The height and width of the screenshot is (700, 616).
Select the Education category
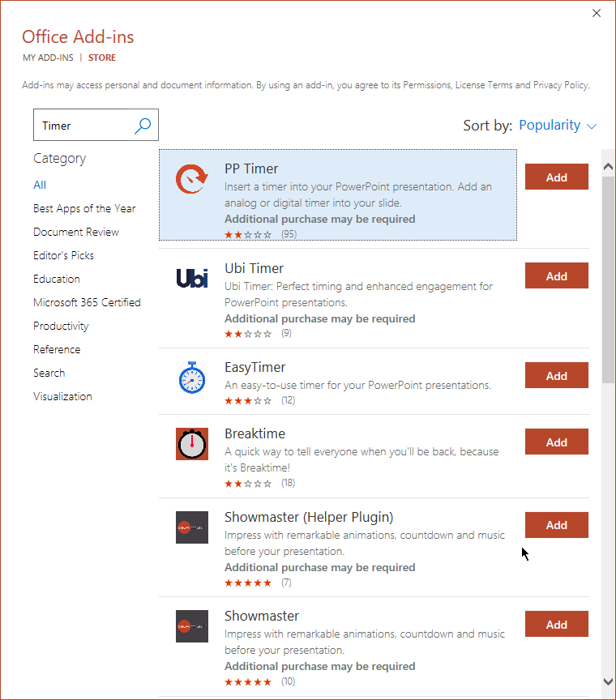tap(57, 279)
